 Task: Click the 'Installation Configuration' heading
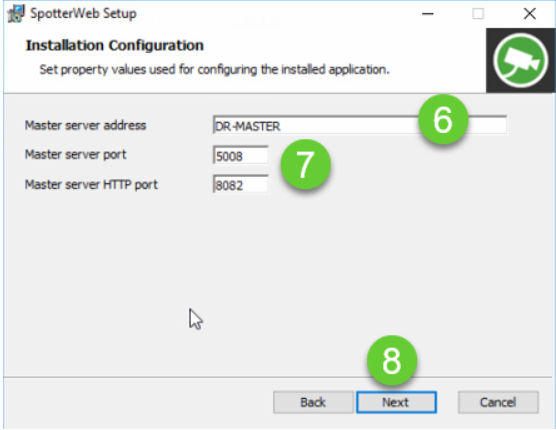(115, 45)
